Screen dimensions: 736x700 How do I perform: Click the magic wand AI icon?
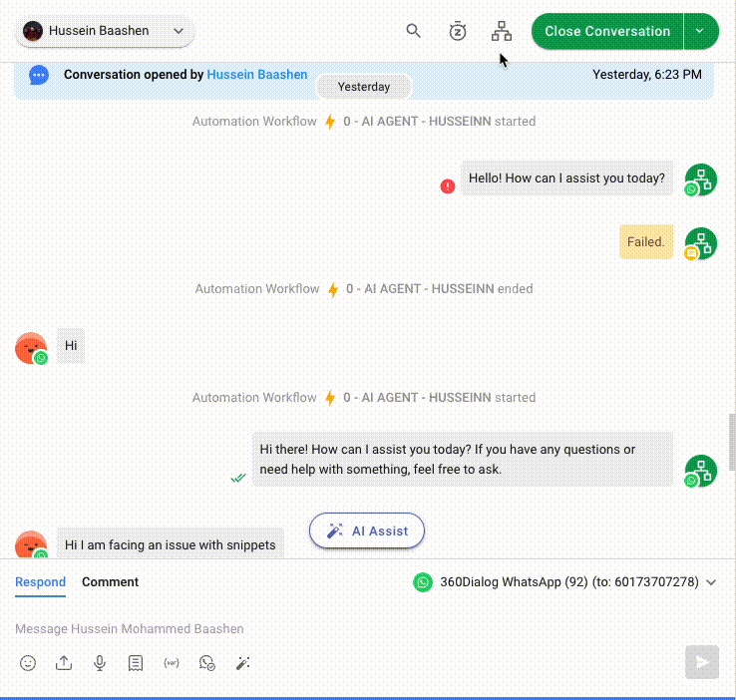coord(242,662)
